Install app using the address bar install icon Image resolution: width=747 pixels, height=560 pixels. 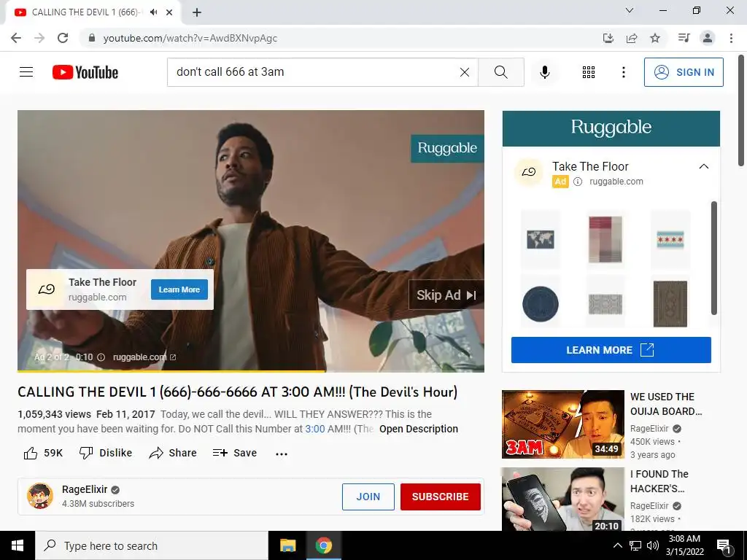[608, 38]
